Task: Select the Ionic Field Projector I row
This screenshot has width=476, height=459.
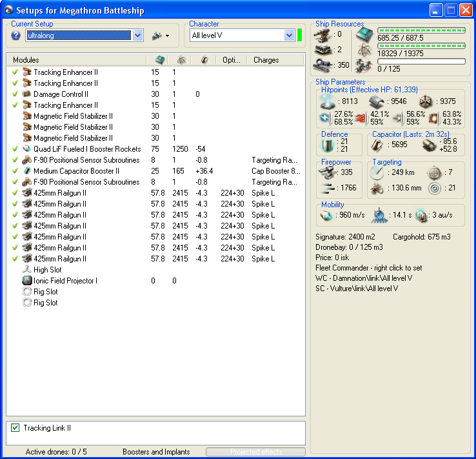Action: pos(155,280)
